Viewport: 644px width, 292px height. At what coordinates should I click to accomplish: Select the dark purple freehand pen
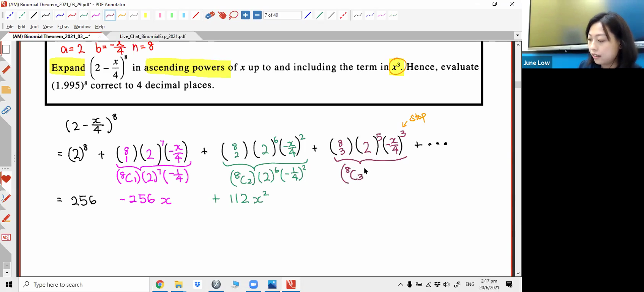pyautogui.click(x=110, y=16)
